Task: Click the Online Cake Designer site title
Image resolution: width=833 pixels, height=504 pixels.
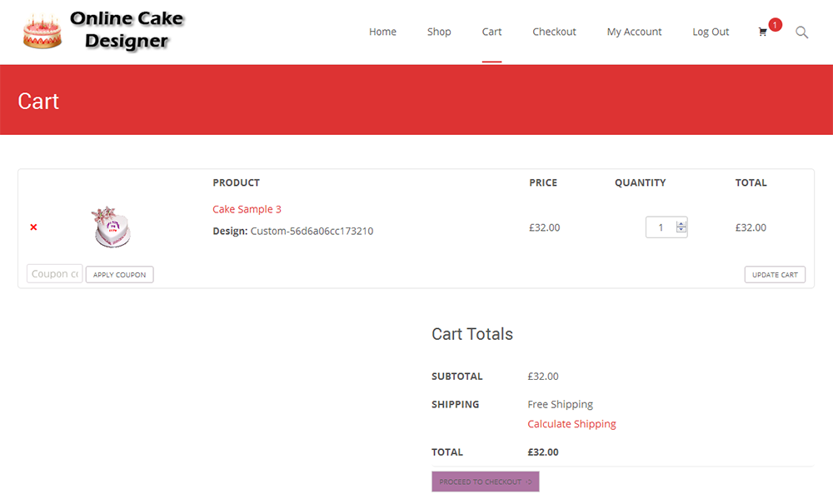Action: 127,30
